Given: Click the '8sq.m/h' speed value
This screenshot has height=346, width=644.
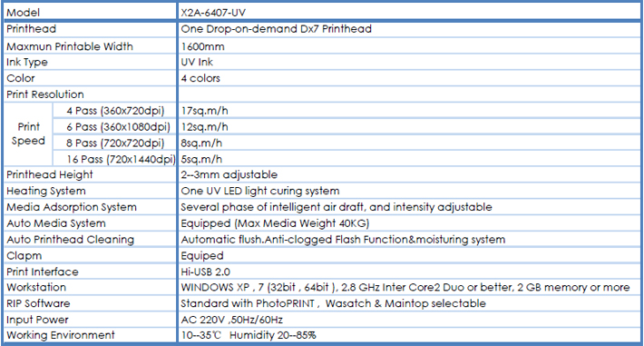Looking at the screenshot, I should point(201,143).
